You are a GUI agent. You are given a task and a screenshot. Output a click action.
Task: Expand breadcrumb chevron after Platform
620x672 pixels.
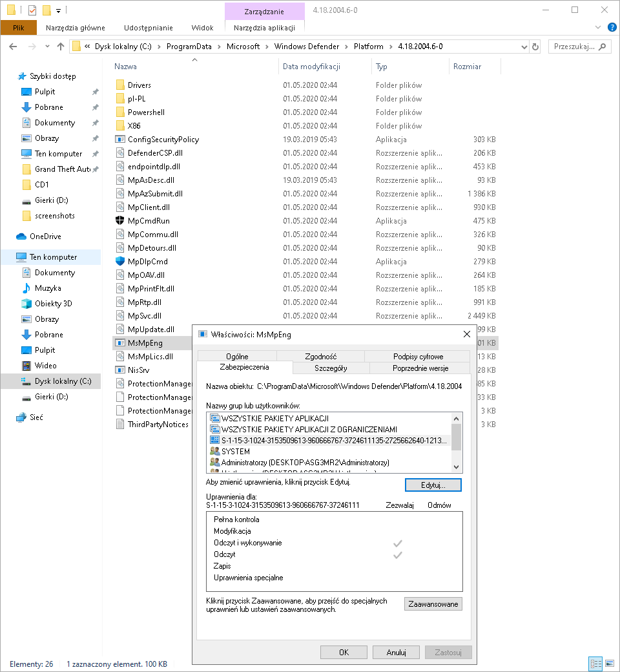point(391,47)
